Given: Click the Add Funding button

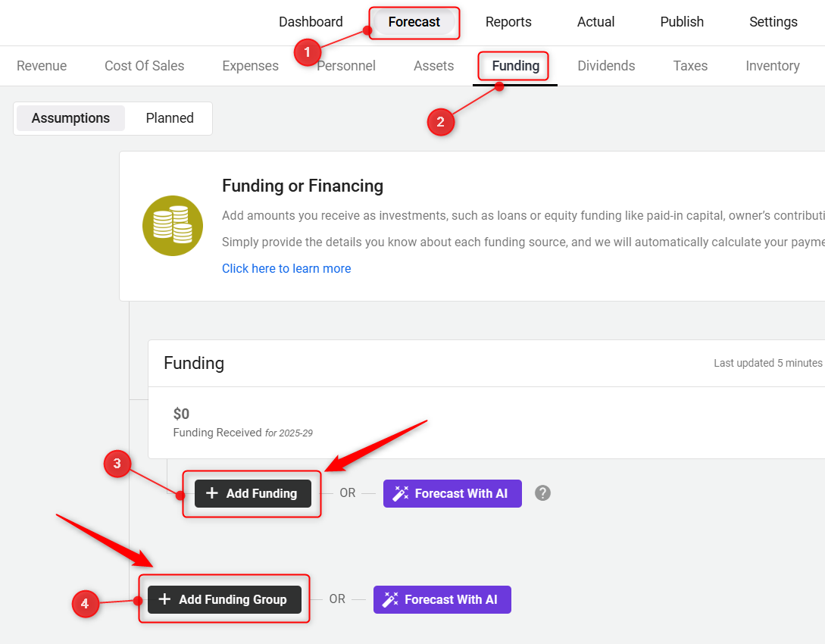Looking at the screenshot, I should click(252, 493).
